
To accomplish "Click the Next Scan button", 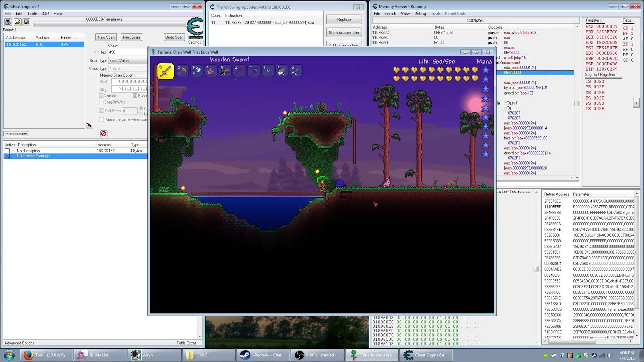I will coord(131,37).
